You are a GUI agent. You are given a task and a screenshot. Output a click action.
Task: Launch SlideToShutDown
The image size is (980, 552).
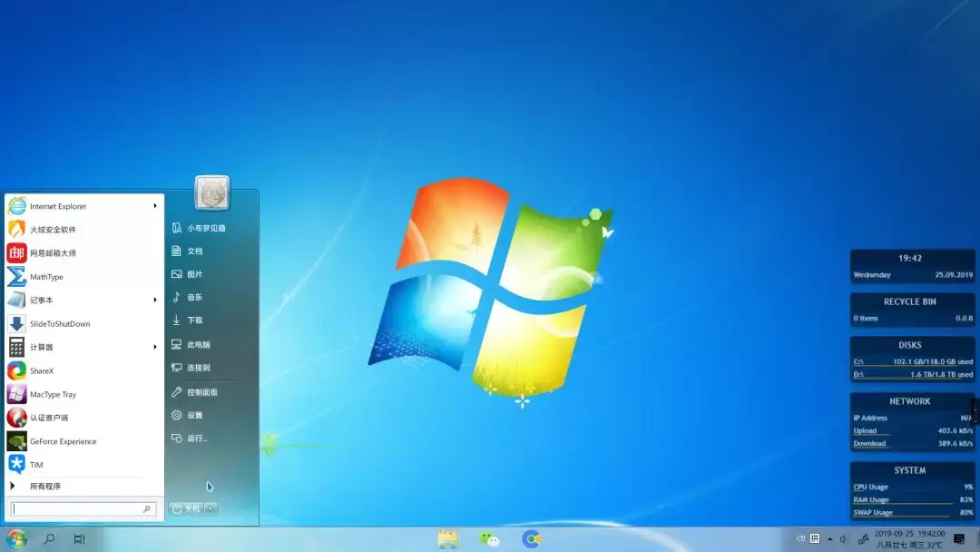83,324
